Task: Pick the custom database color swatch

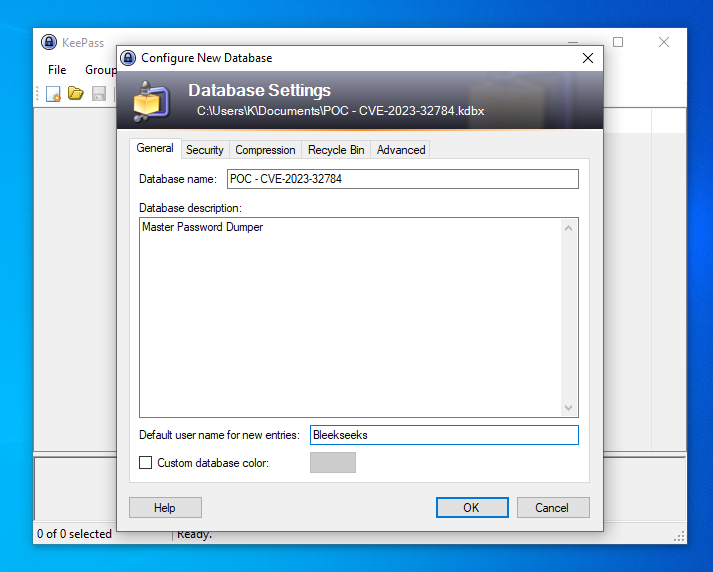Action: pyautogui.click(x=333, y=462)
